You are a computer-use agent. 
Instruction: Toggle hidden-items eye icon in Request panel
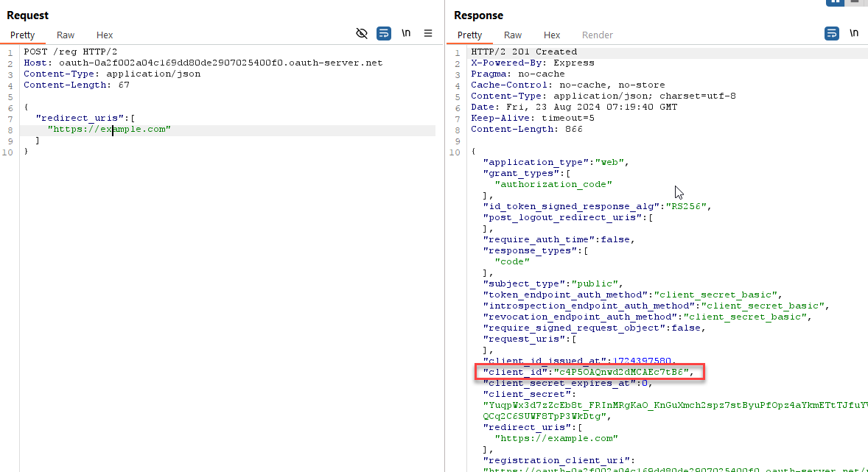(x=361, y=33)
